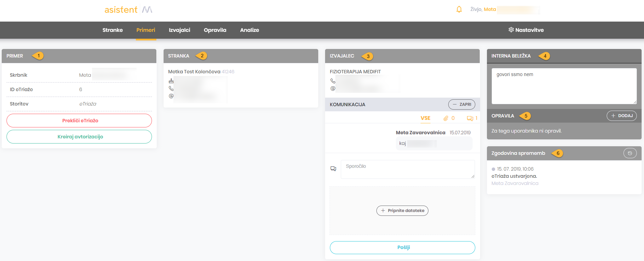Filter communication by messages chat icon
The width and height of the screenshot is (644, 261).
pyautogui.click(x=470, y=118)
